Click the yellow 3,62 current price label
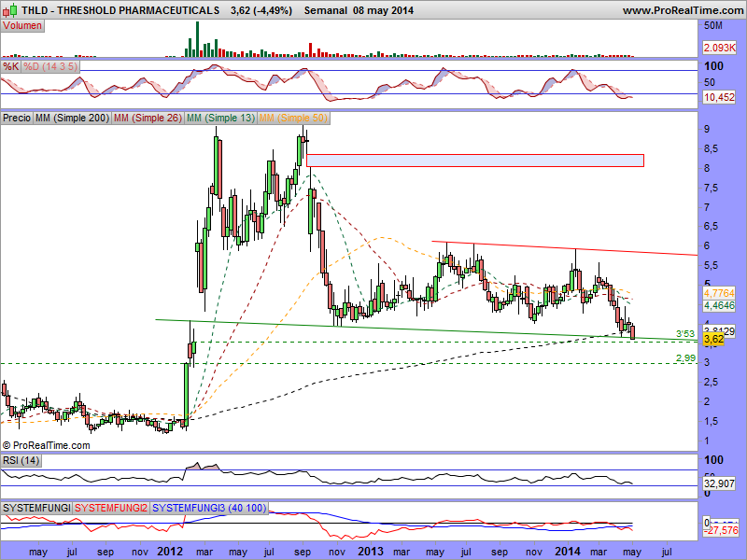The image size is (747, 560). point(713,339)
